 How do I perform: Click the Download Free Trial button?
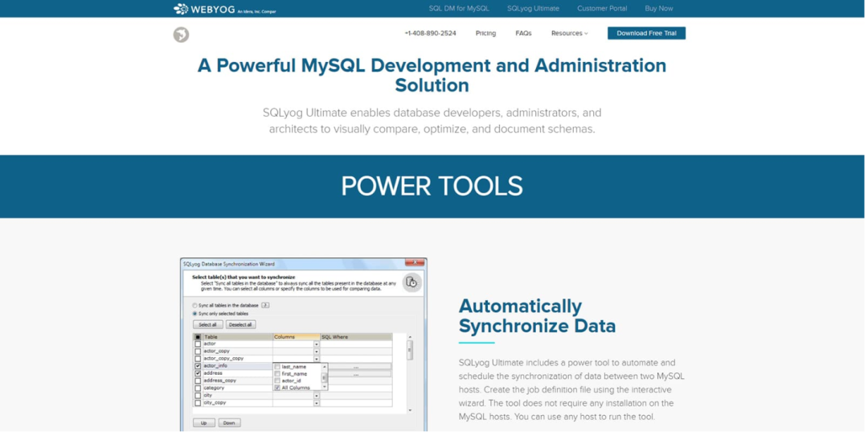click(x=646, y=33)
